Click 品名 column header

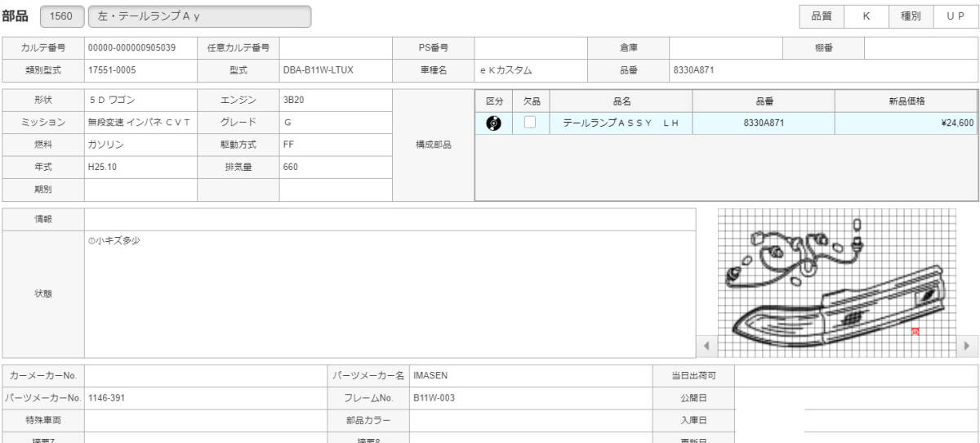(x=622, y=101)
